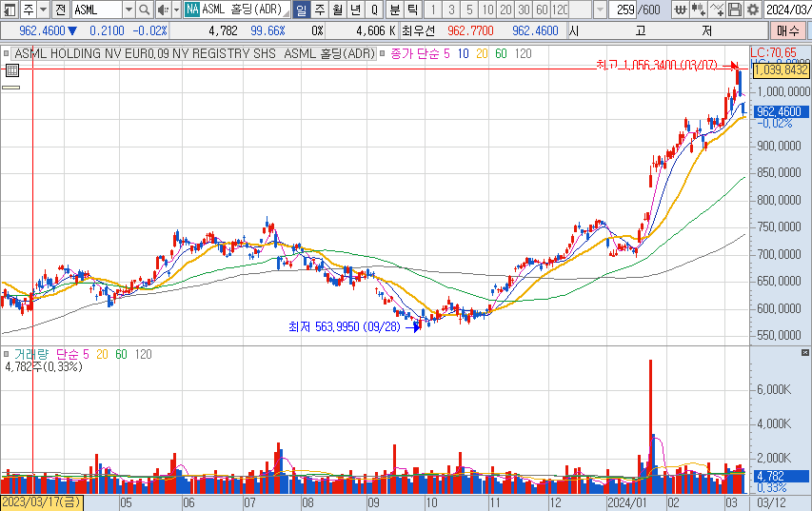Click the 962.4600 current price tag on axis
This screenshot has height=511, width=812.
coord(781,111)
